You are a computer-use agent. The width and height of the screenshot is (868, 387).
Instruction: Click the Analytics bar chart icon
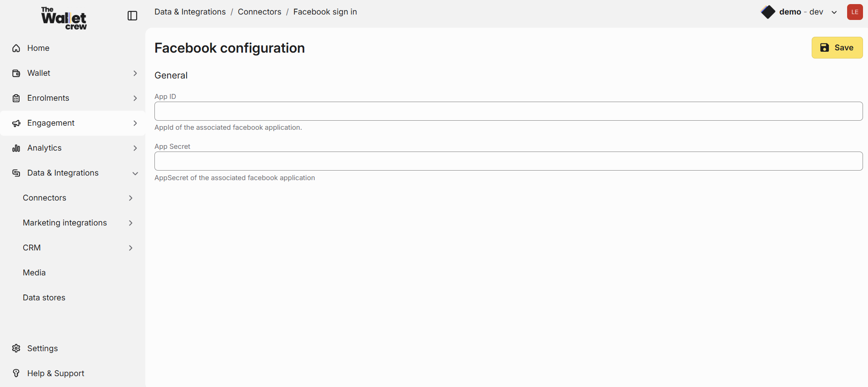[16, 148]
